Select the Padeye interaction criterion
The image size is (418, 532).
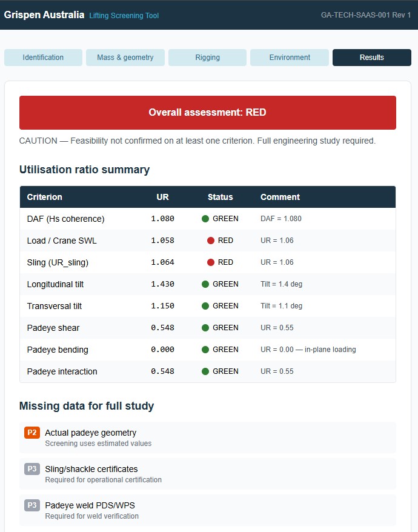[x=62, y=371]
